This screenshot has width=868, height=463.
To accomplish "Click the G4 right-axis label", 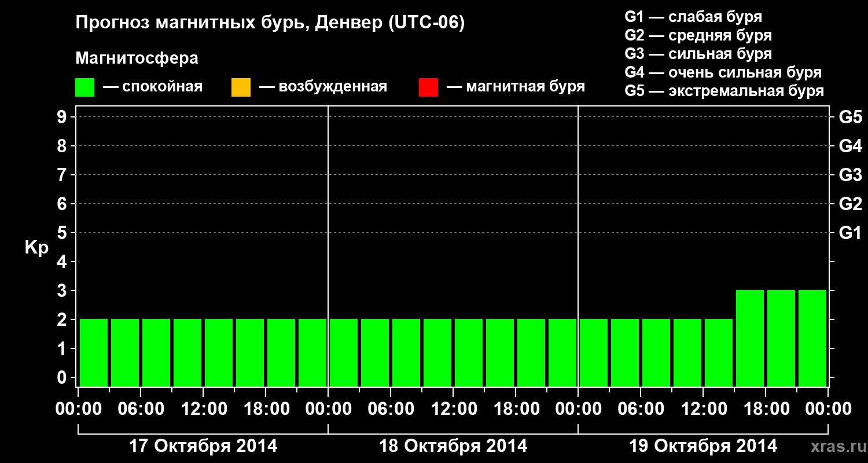I will tap(851, 146).
